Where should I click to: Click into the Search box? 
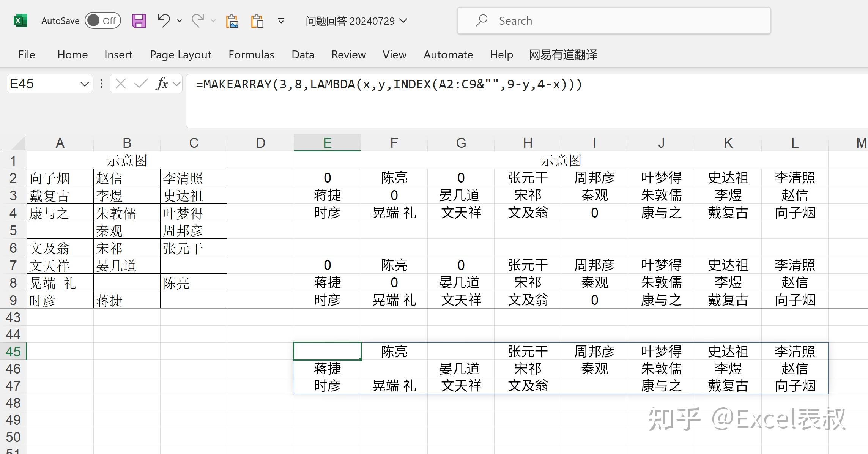(614, 20)
